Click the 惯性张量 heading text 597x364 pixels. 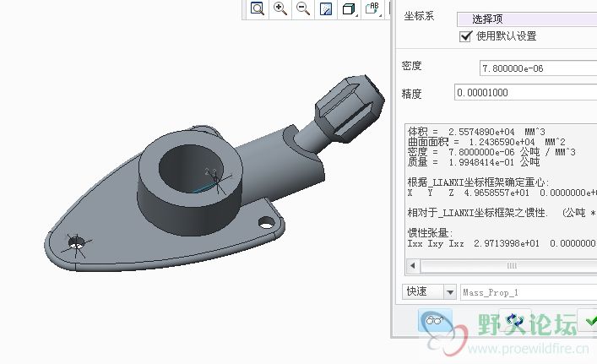pyautogui.click(x=430, y=233)
